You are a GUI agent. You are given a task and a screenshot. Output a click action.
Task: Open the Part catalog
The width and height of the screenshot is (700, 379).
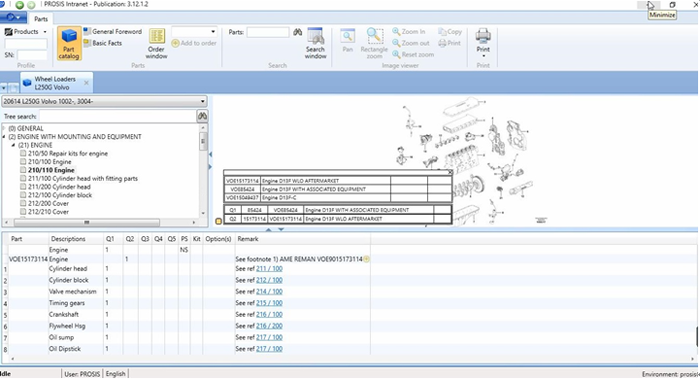[x=69, y=43]
